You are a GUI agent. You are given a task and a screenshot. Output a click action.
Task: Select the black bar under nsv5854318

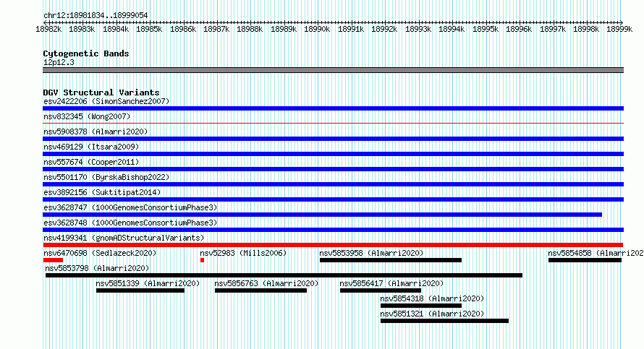[421, 306]
